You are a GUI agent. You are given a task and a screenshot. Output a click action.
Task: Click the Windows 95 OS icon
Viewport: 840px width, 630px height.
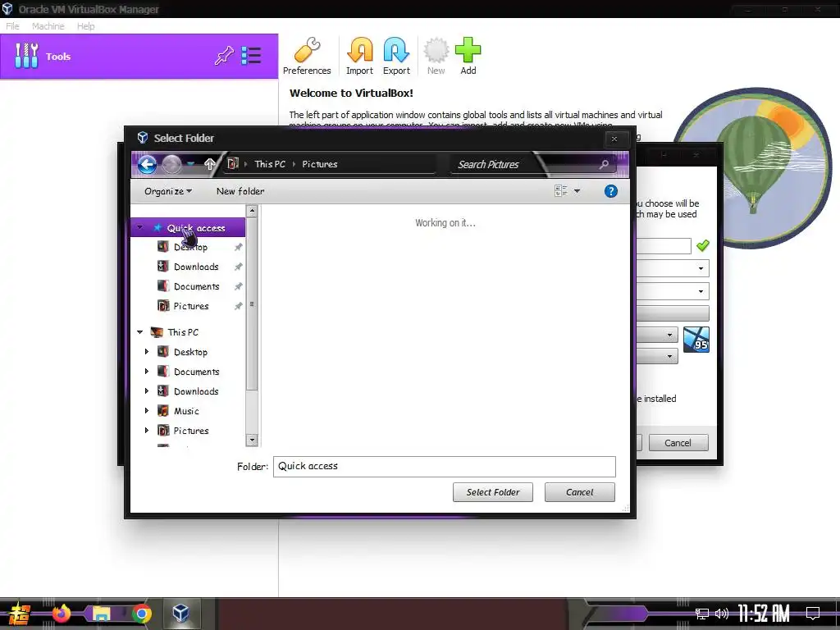pyautogui.click(x=696, y=340)
